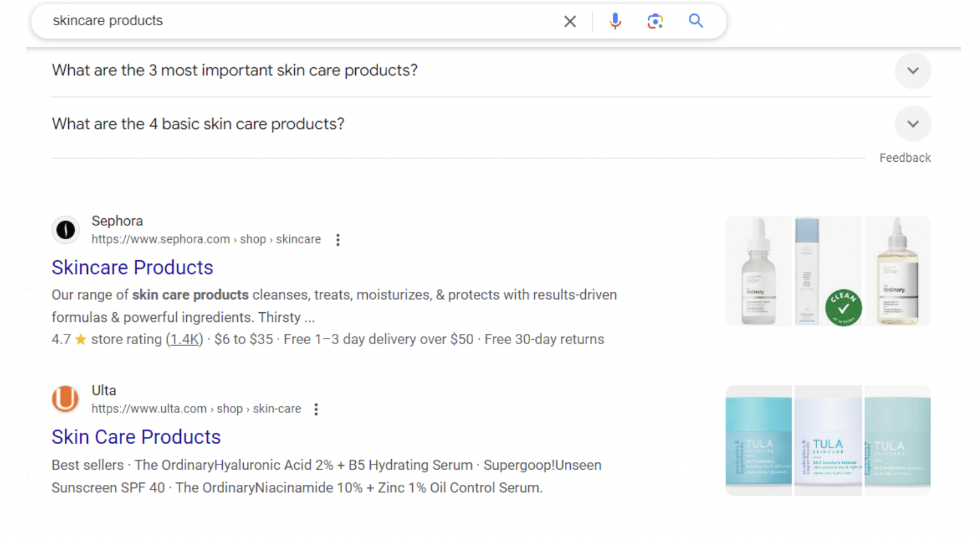Click the magnifying glass search icon

[x=695, y=21]
